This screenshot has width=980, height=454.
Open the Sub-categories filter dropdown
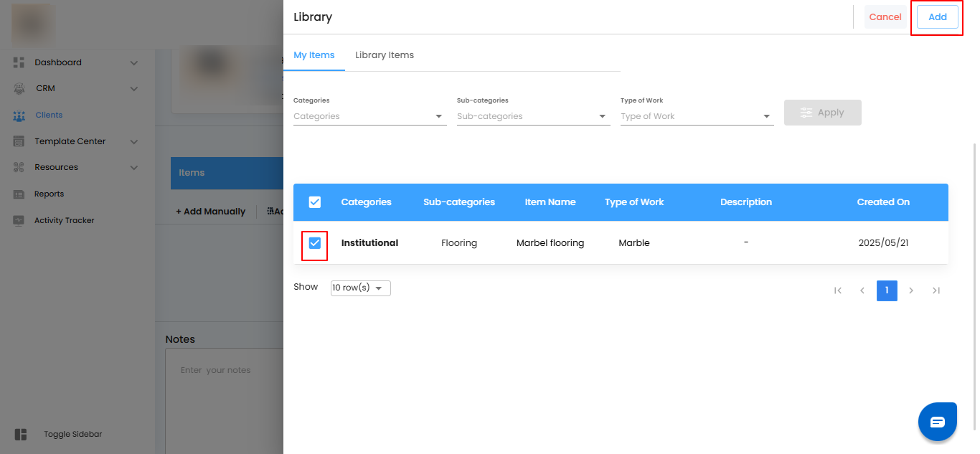533,116
